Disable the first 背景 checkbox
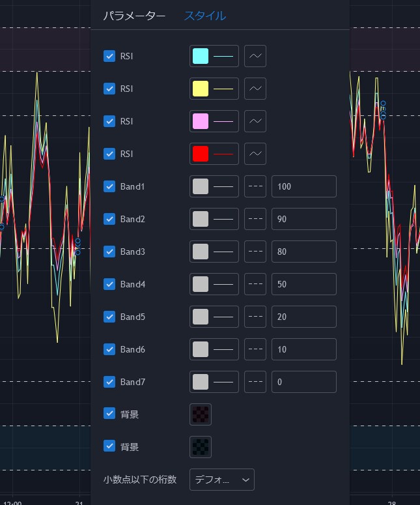Viewport: 420px width, 505px height. (109, 413)
